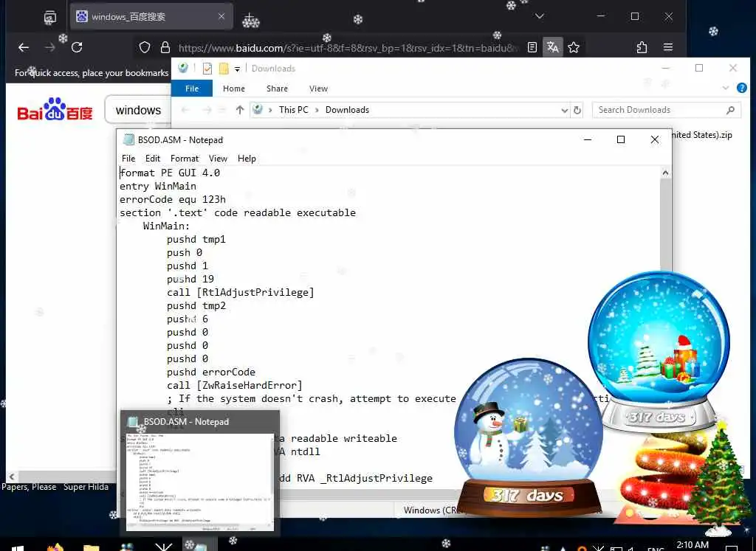The height and width of the screenshot is (551, 756).
Task: Click Properties icon in Explorer title bar
Action: click(207, 69)
